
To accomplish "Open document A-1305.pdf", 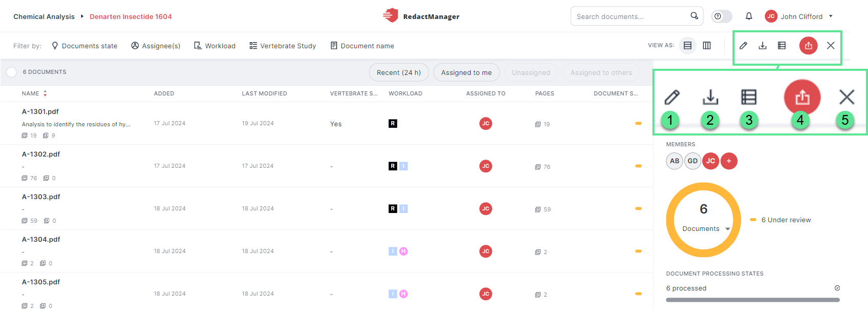I will tap(41, 282).
